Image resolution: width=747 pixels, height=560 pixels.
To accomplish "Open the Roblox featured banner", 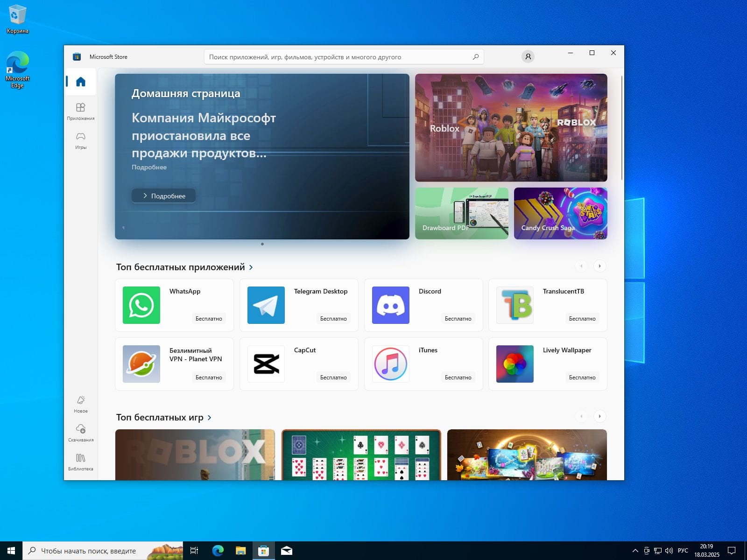I will click(x=511, y=127).
